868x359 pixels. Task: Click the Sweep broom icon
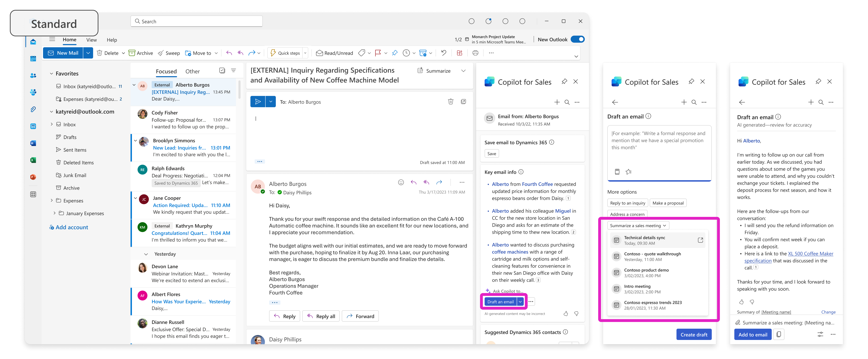pos(161,53)
